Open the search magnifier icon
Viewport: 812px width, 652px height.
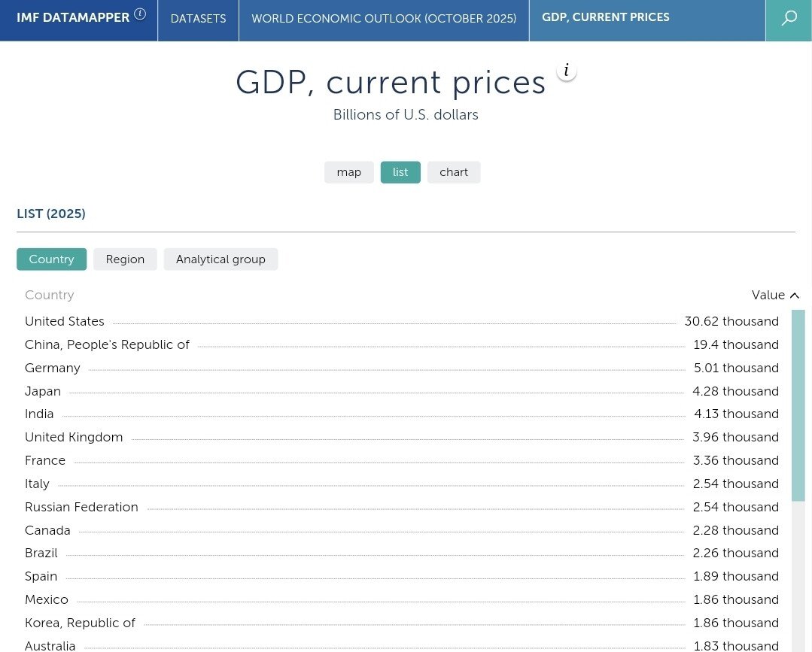point(789,19)
